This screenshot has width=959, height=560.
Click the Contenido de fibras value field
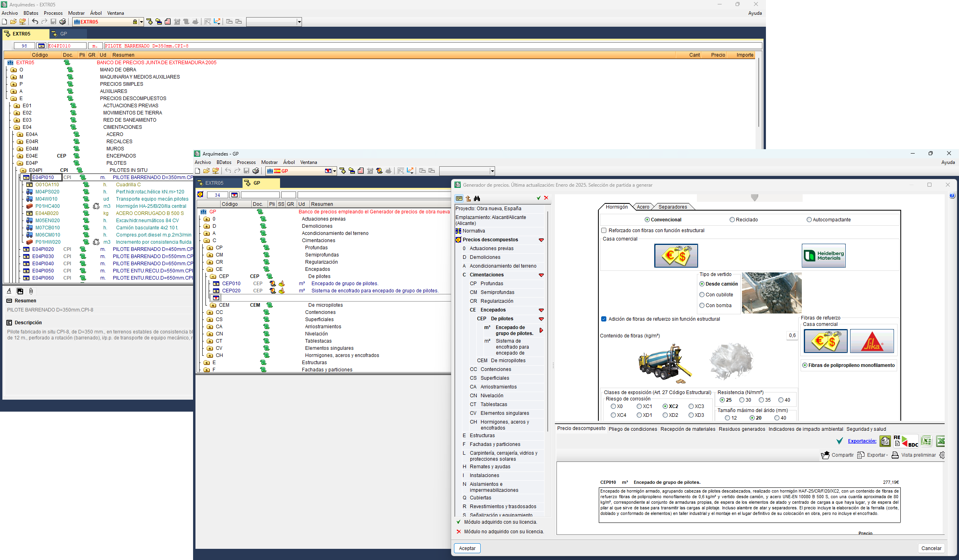791,335
